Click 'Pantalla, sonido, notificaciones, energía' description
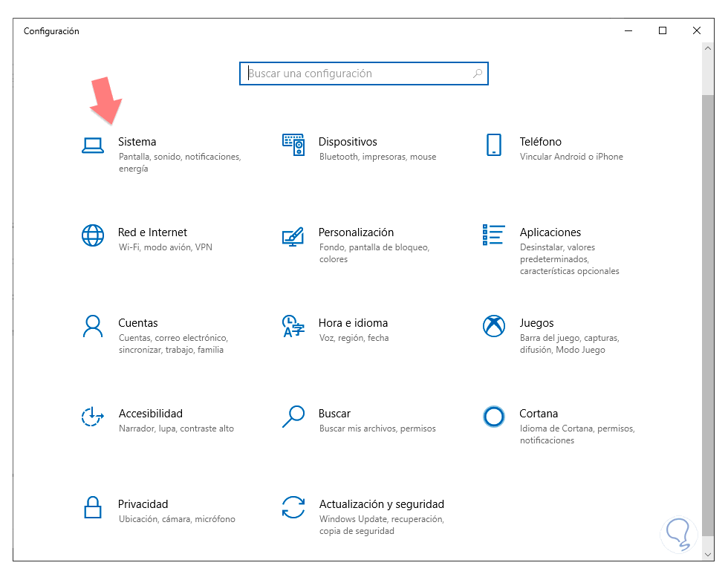728x580 pixels. pyautogui.click(x=180, y=163)
